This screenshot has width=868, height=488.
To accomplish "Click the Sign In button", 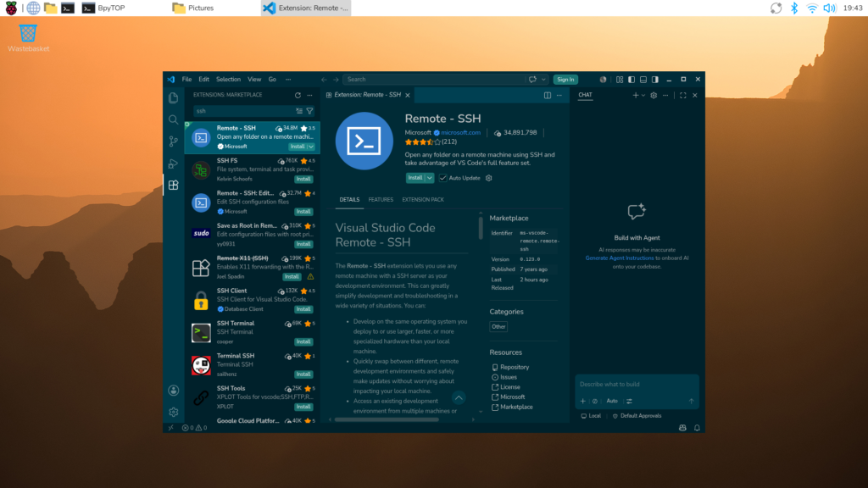I will click(x=565, y=80).
